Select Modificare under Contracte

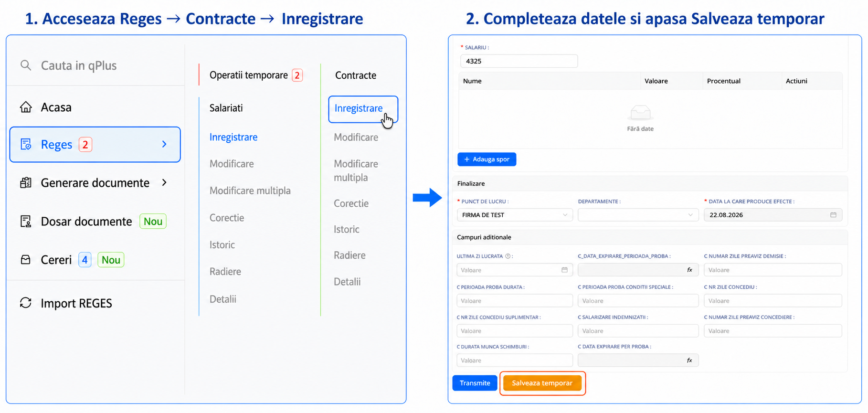(x=356, y=138)
